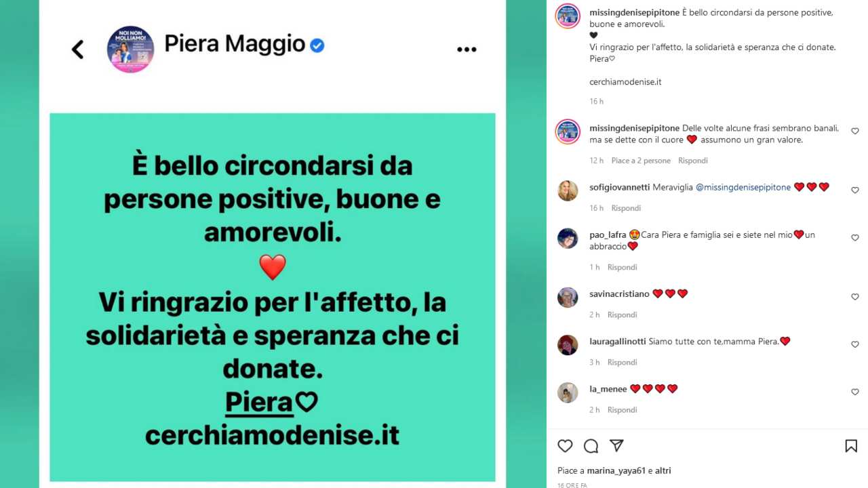This screenshot has width=868, height=488.
Task: Like sofigiovannetti's comment
Action: pos(854,190)
